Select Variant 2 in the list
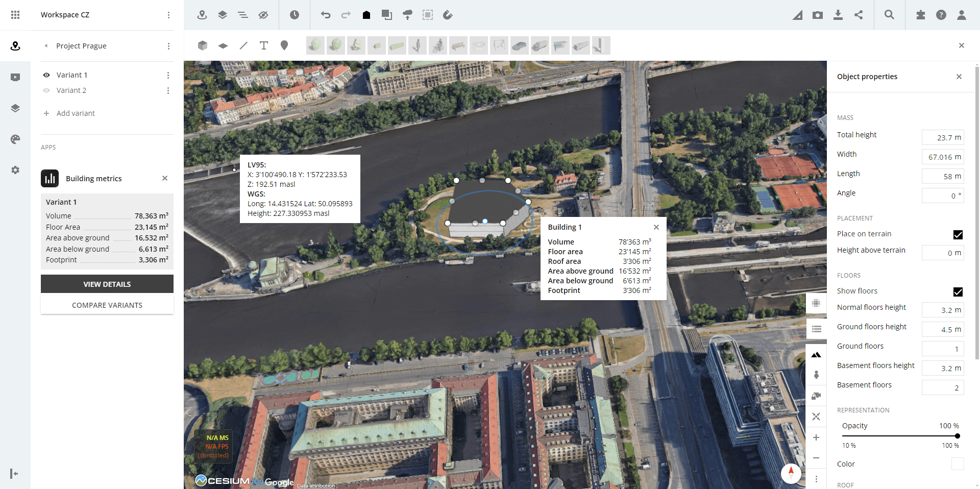980x489 pixels. point(71,90)
